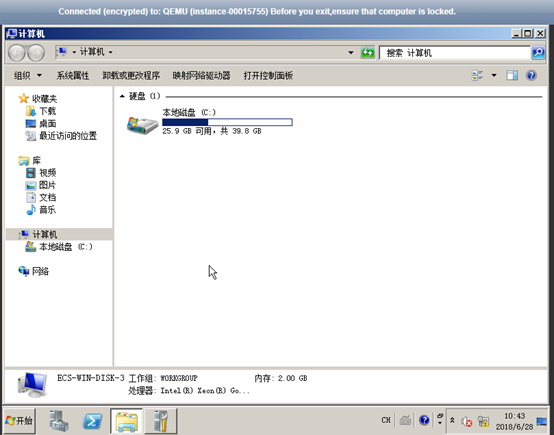Screen dimensions: 554x435
Task: Click the volume icon in the system tray
Action: click(x=467, y=421)
